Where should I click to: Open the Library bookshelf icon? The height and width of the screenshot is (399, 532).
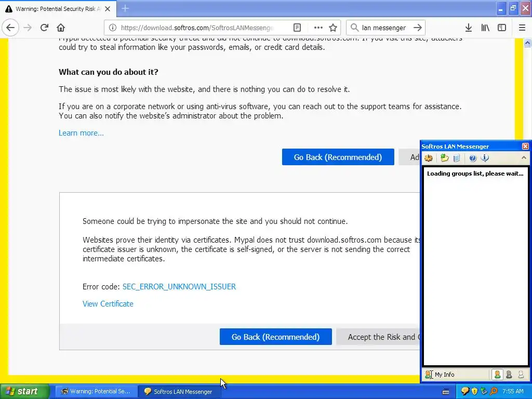pyautogui.click(x=485, y=28)
